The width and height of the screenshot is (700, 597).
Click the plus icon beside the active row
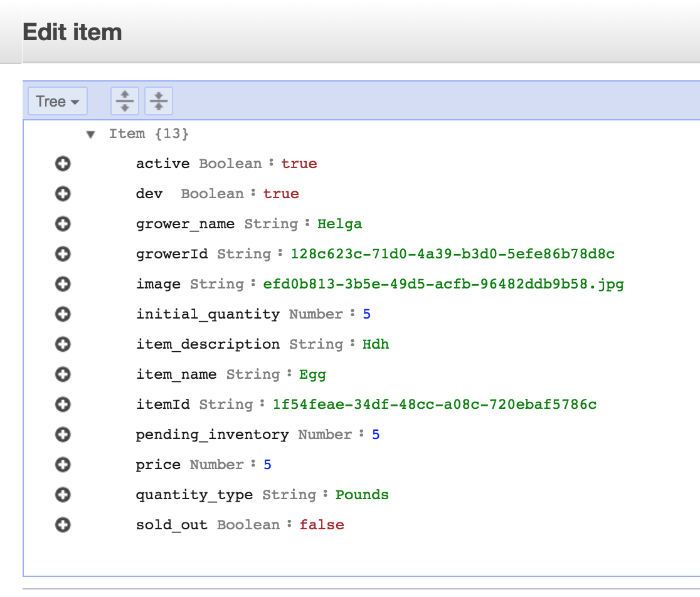63,164
